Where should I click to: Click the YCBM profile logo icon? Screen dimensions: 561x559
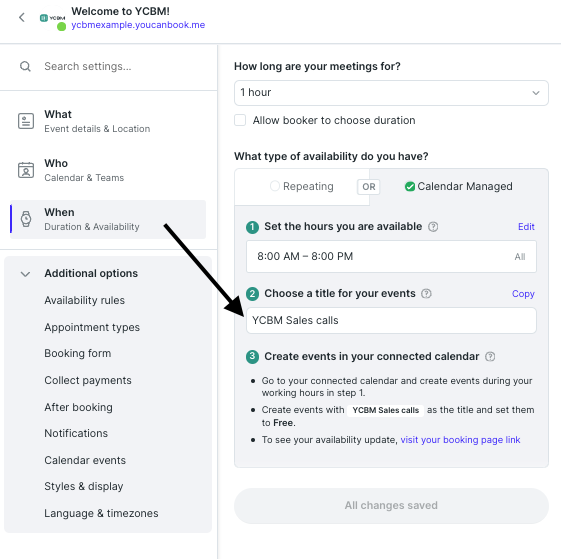53,18
